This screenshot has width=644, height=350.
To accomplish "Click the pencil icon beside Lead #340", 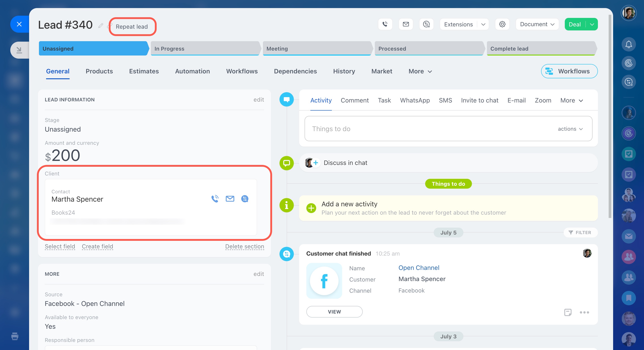I will [x=101, y=26].
